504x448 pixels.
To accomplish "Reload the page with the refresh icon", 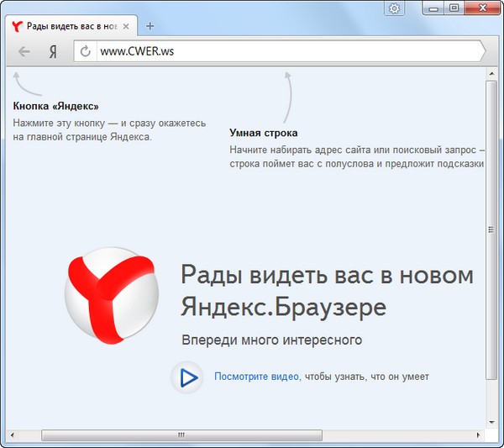I will pos(85,51).
